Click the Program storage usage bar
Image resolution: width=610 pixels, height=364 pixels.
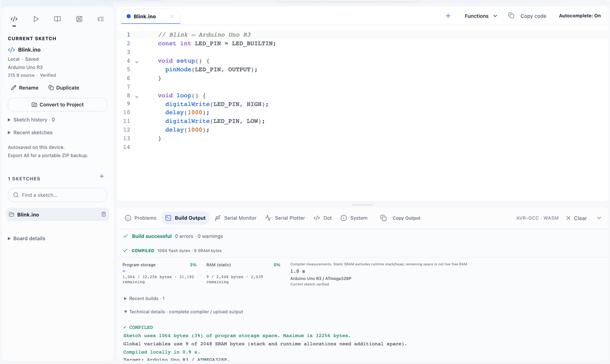point(159,271)
